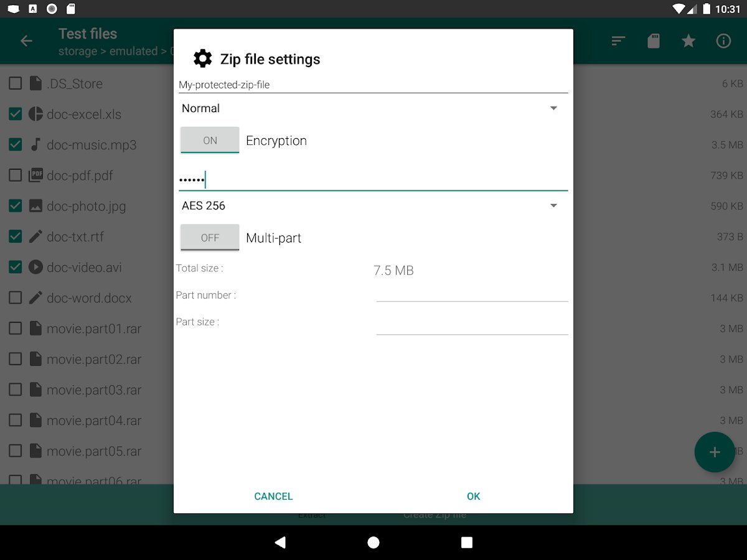Tap the Android back navigation button
This screenshot has width=747, height=560.
tap(280, 543)
